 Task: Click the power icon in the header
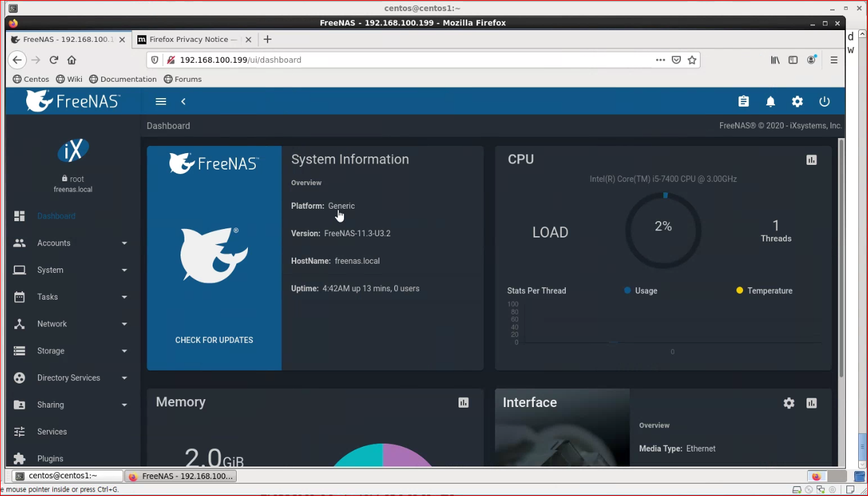(x=824, y=101)
